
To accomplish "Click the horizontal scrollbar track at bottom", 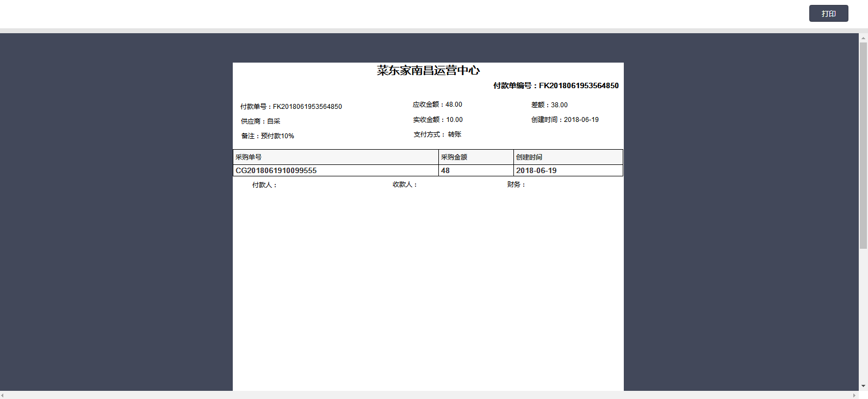I will point(430,395).
